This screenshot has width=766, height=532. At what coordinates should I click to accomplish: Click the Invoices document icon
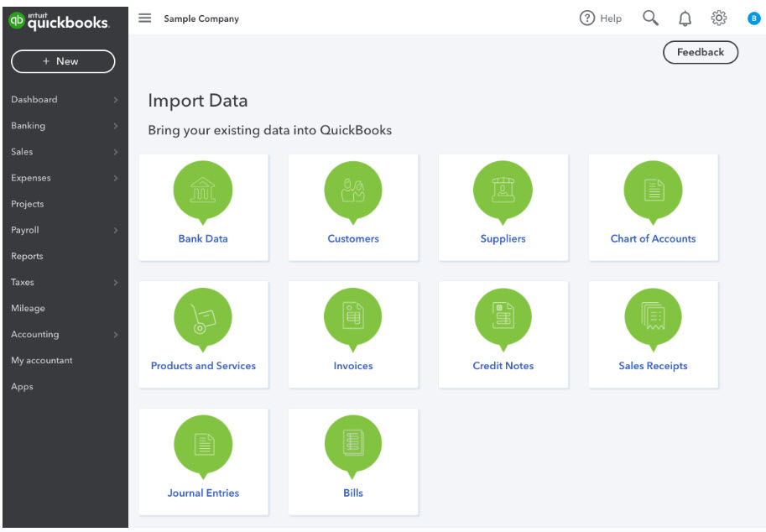point(353,317)
